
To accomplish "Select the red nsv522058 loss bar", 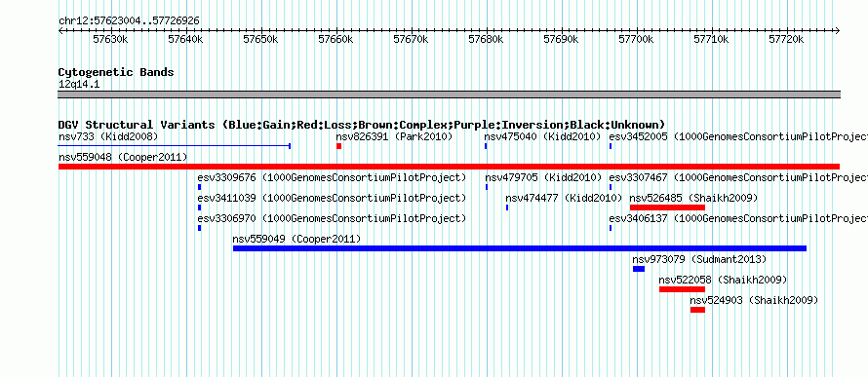I will coord(682,289).
